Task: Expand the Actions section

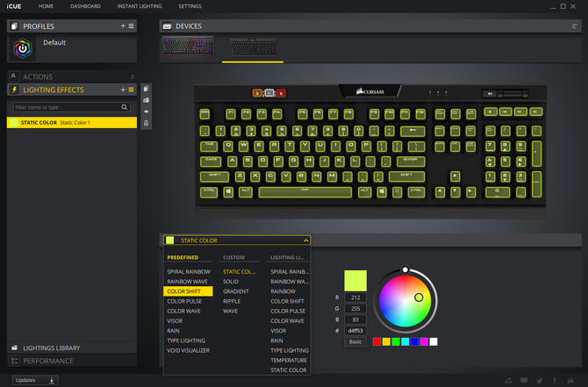Action: [x=72, y=76]
